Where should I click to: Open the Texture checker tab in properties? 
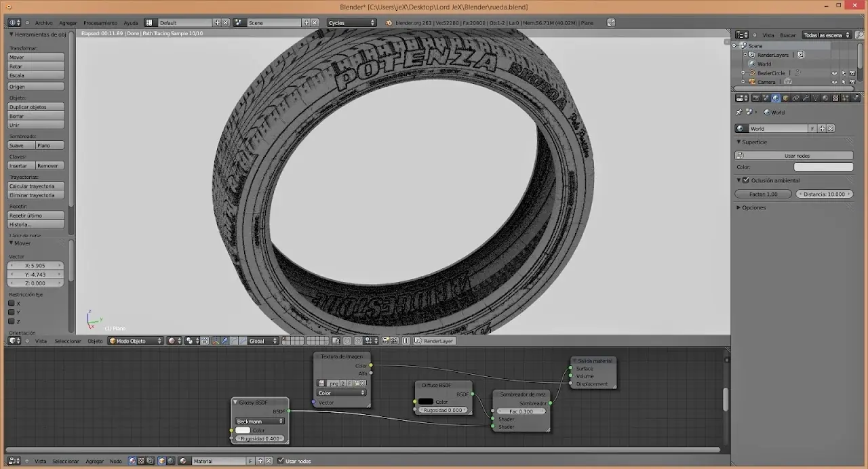pyautogui.click(x=835, y=98)
